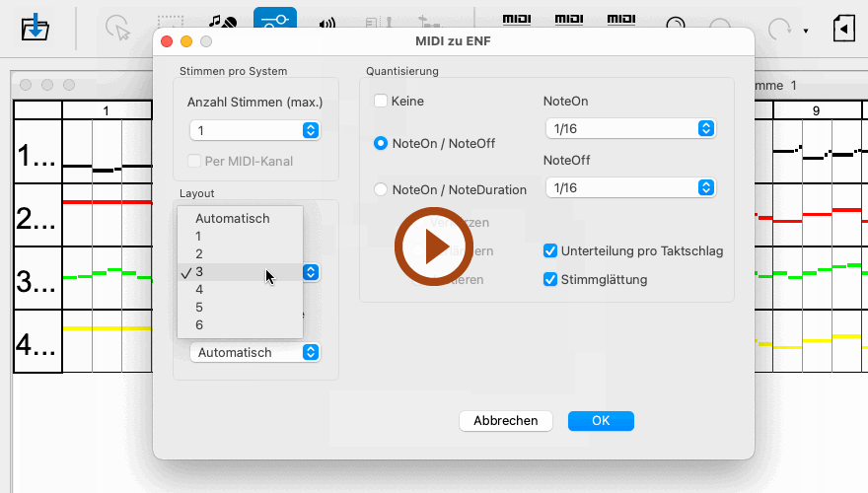The width and height of the screenshot is (868, 493).
Task: Click the first MIDI toolbar icon
Action: point(517,22)
